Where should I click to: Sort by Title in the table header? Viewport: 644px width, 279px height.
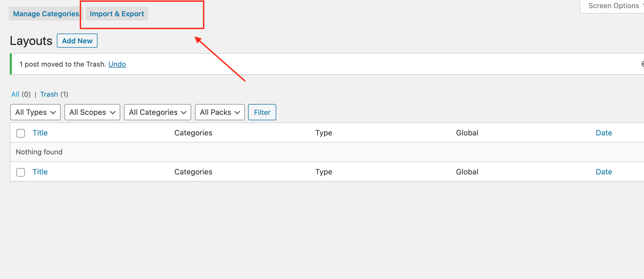(x=40, y=133)
